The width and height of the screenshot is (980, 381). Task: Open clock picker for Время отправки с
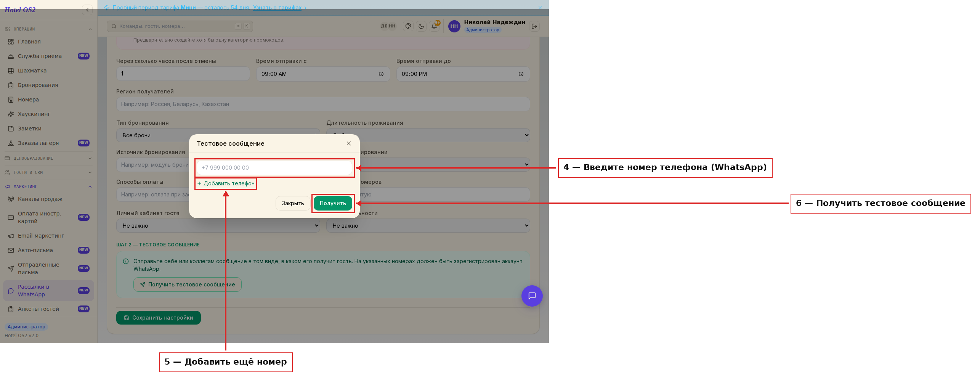(381, 74)
